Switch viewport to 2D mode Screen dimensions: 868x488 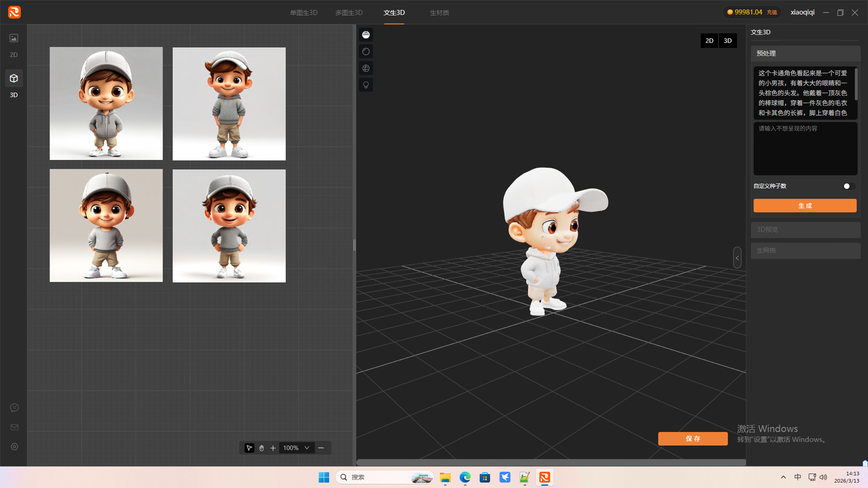click(709, 41)
